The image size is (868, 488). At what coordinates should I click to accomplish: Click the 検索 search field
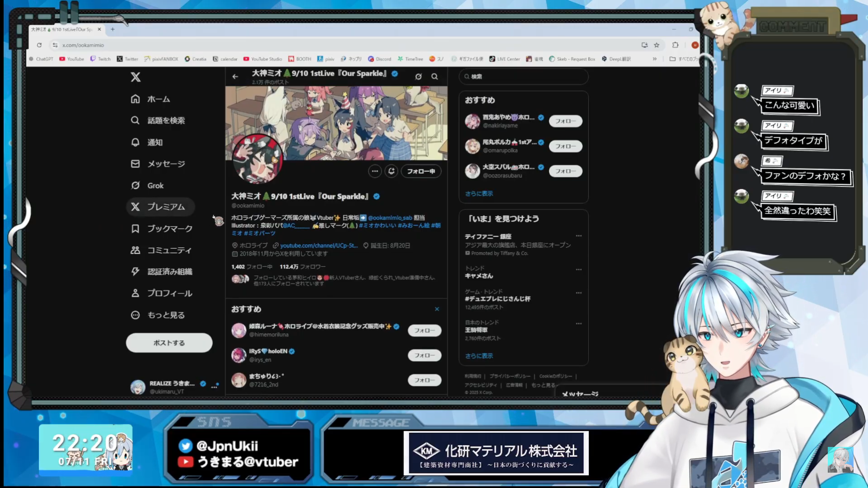tap(524, 77)
